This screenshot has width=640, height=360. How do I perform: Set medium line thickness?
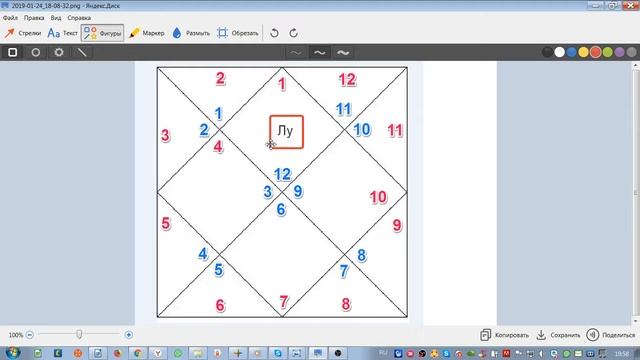(320, 52)
